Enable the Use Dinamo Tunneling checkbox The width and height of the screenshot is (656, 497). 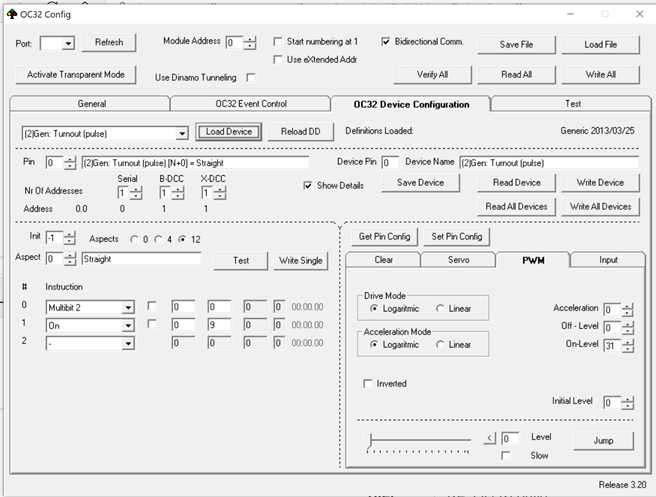pos(250,77)
